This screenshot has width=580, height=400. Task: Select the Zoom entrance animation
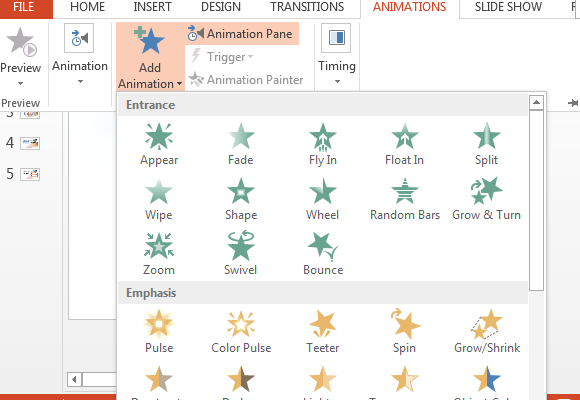coord(159,255)
